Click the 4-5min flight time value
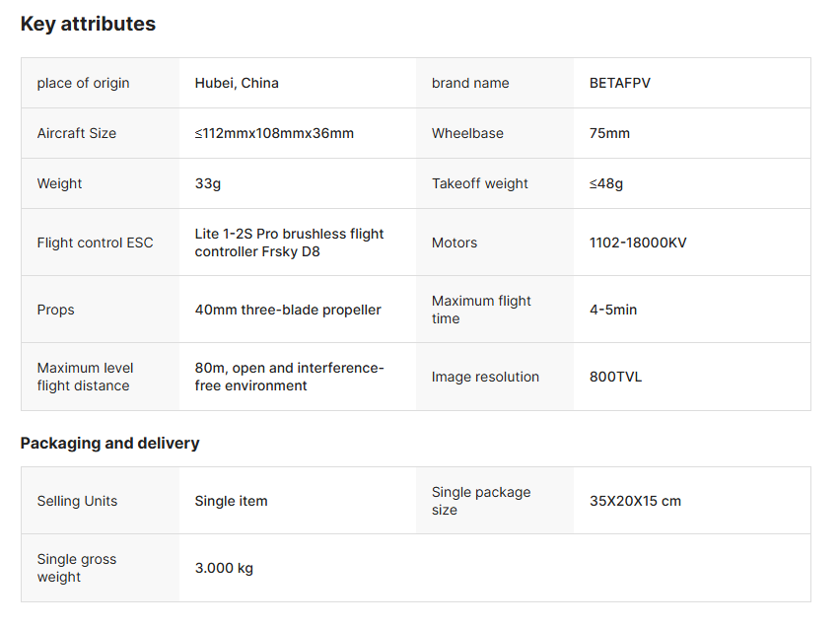Image resolution: width=840 pixels, height=627 pixels. click(613, 311)
